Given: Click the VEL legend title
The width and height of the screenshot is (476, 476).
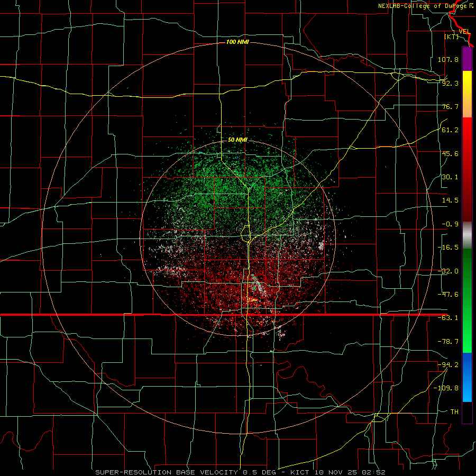Looking at the screenshot, I should (x=464, y=32).
